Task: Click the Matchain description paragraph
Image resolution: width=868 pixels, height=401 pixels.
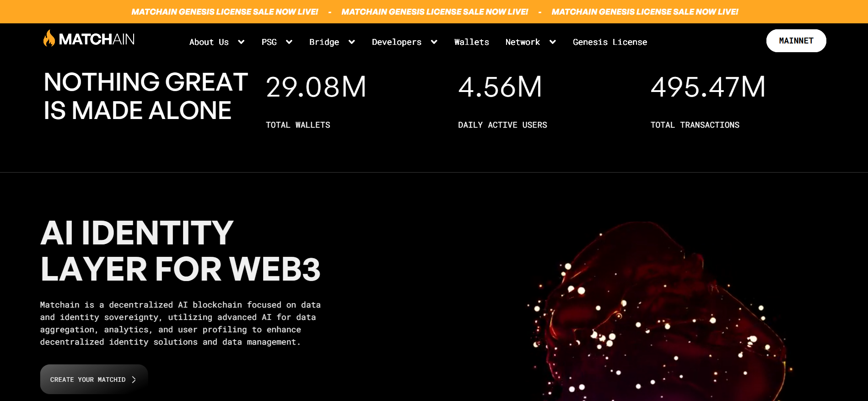Action: [180, 323]
